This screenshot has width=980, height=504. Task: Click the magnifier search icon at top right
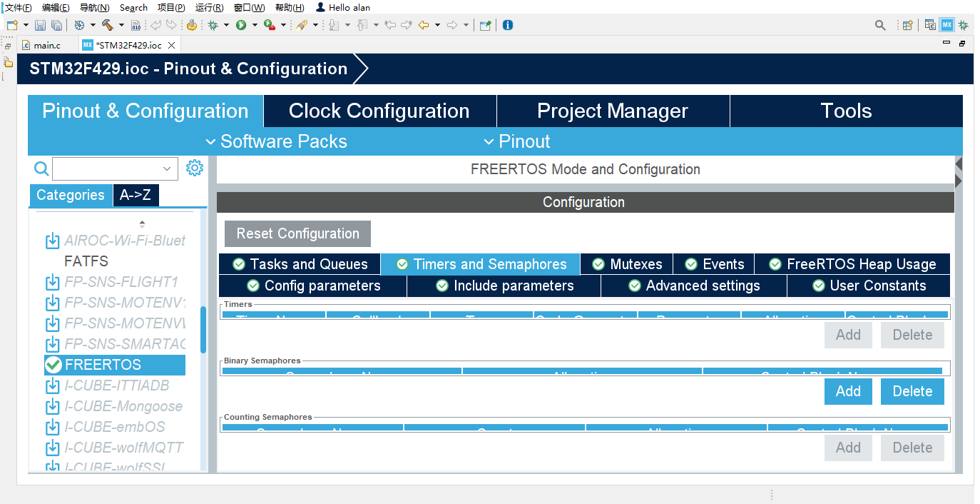pos(880,25)
